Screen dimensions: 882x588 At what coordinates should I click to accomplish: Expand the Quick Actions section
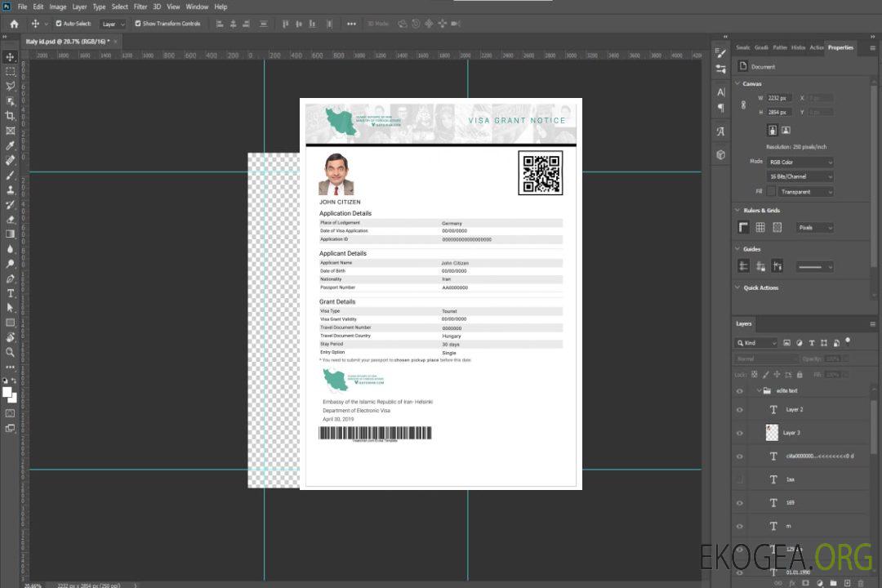tap(737, 287)
